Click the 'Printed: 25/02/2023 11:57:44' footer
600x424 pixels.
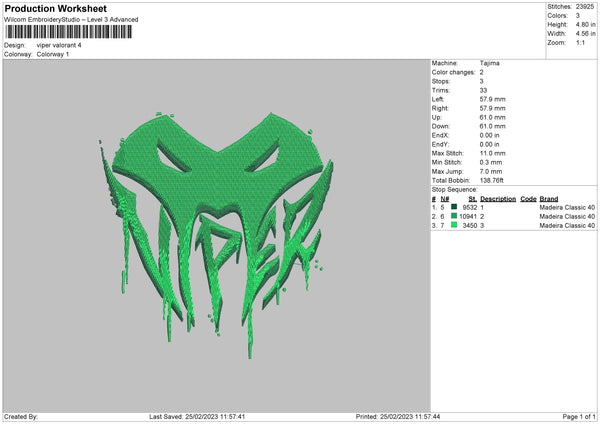pyautogui.click(x=398, y=417)
